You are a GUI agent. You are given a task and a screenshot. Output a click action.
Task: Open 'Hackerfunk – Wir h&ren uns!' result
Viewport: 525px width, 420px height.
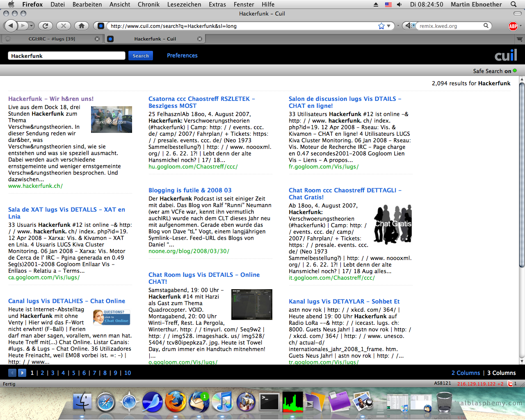pos(51,99)
